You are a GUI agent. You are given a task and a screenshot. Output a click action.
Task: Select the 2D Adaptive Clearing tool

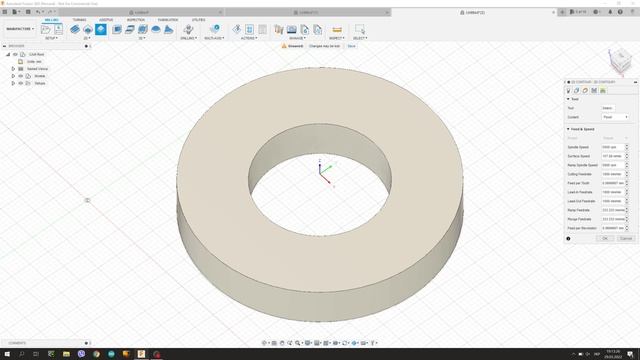tap(75, 29)
